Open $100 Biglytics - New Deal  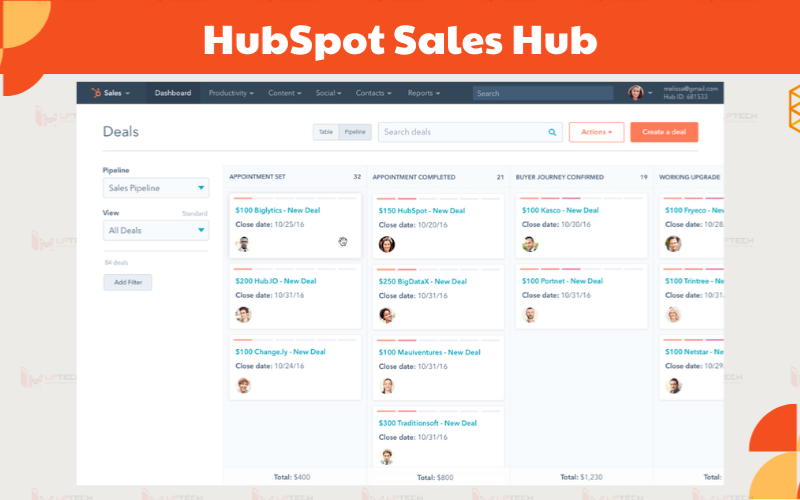coord(278,210)
